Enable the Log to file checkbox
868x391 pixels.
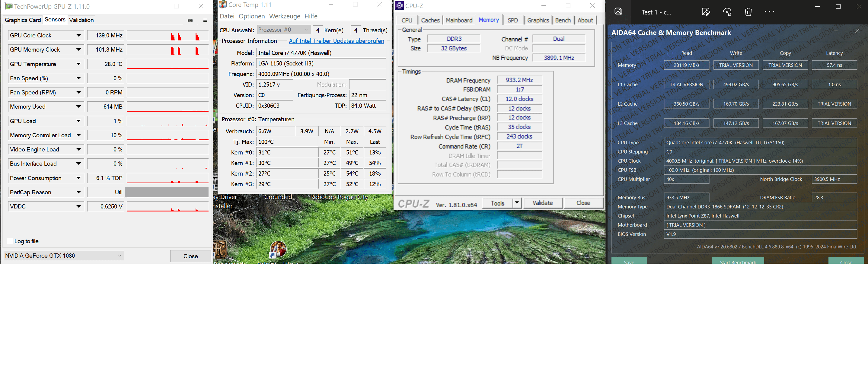(x=10, y=241)
